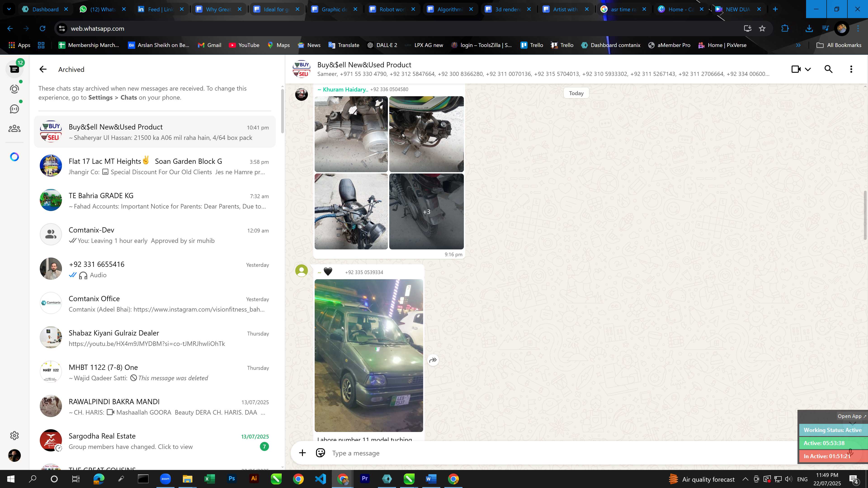Show hidden tray icons chevron

coord(745,479)
